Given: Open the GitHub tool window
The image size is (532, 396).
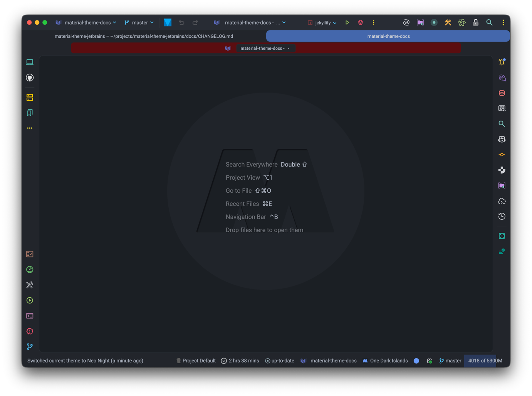Looking at the screenshot, I should [x=30, y=78].
